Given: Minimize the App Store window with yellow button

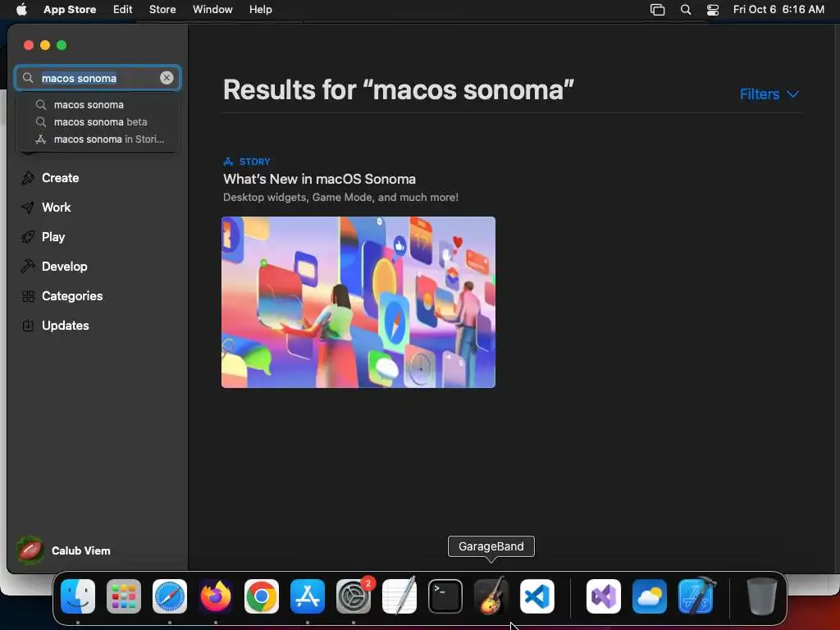Looking at the screenshot, I should click(45, 45).
